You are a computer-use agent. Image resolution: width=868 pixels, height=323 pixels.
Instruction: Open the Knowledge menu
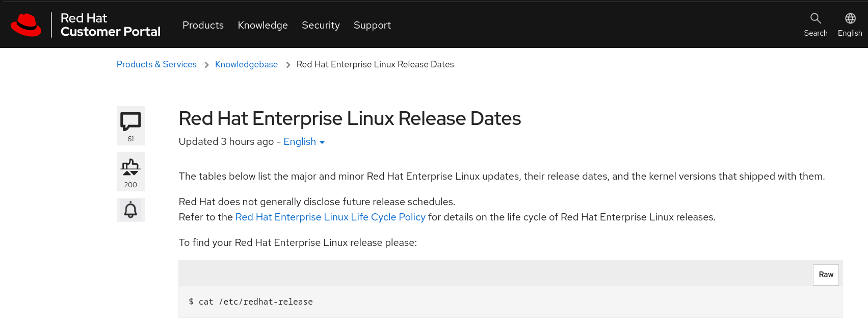pos(262,25)
